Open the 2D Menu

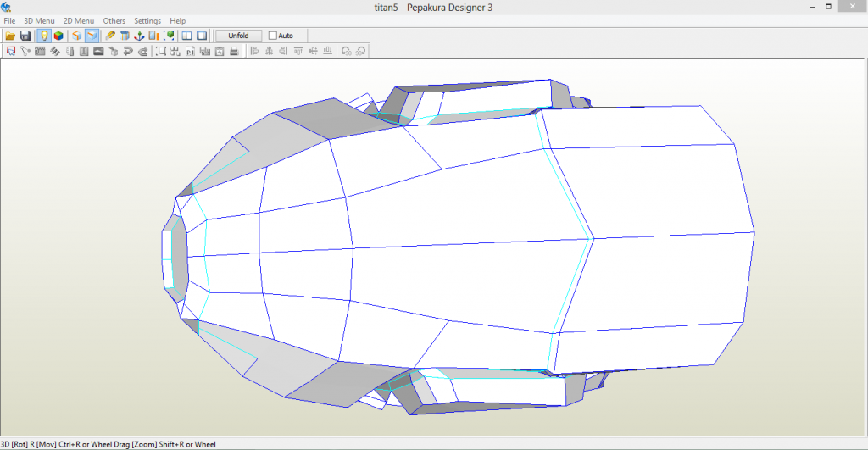pyautogui.click(x=79, y=20)
